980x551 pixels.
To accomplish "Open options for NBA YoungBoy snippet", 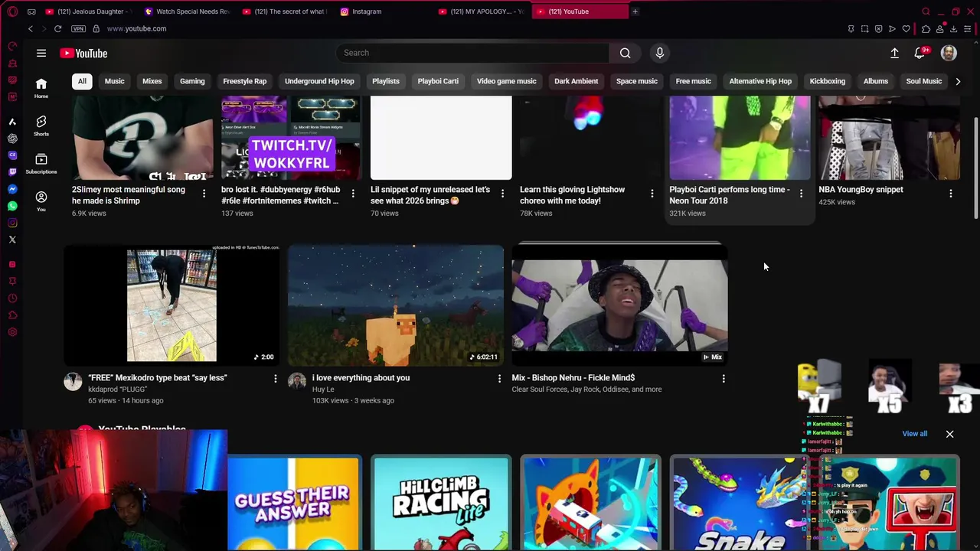I will 950,194.
